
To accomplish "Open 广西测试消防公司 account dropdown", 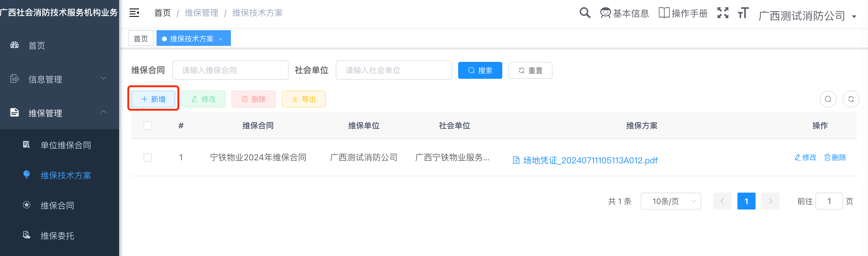I will tap(807, 15).
